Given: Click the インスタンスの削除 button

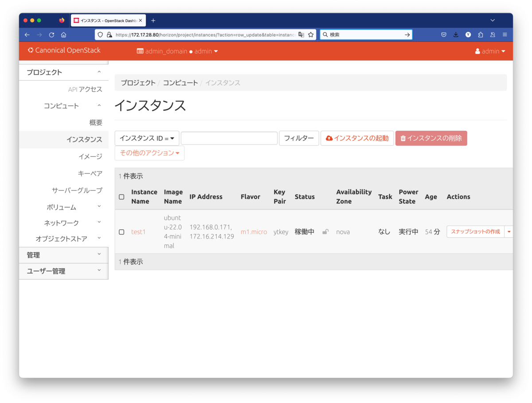Looking at the screenshot, I should coord(431,138).
